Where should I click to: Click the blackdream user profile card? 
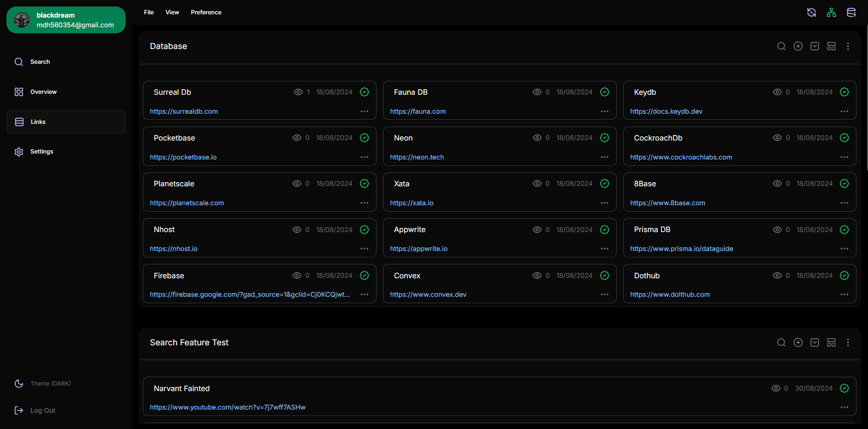pyautogui.click(x=66, y=20)
